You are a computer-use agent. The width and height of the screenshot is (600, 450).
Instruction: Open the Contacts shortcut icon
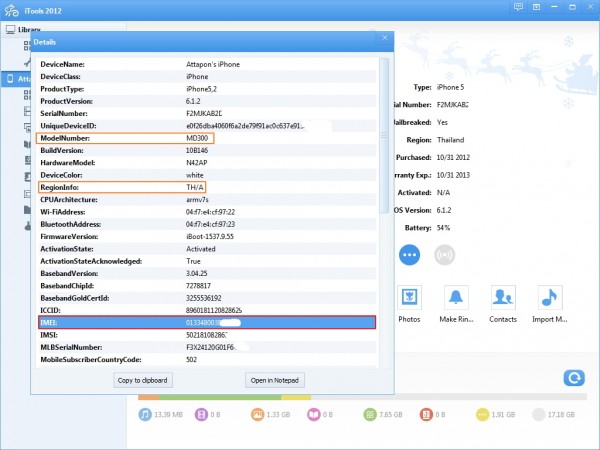click(x=503, y=297)
